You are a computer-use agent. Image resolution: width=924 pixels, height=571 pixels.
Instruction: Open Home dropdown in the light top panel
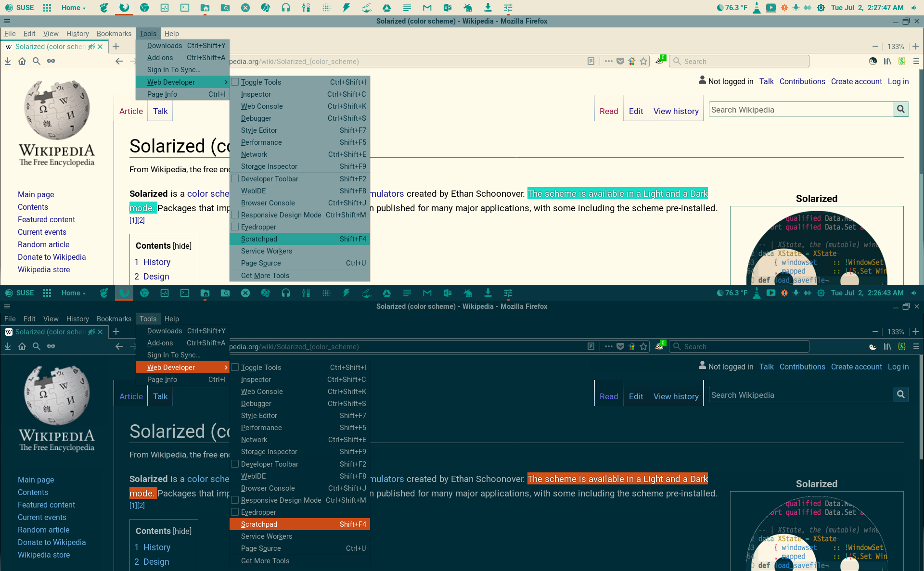pos(74,8)
